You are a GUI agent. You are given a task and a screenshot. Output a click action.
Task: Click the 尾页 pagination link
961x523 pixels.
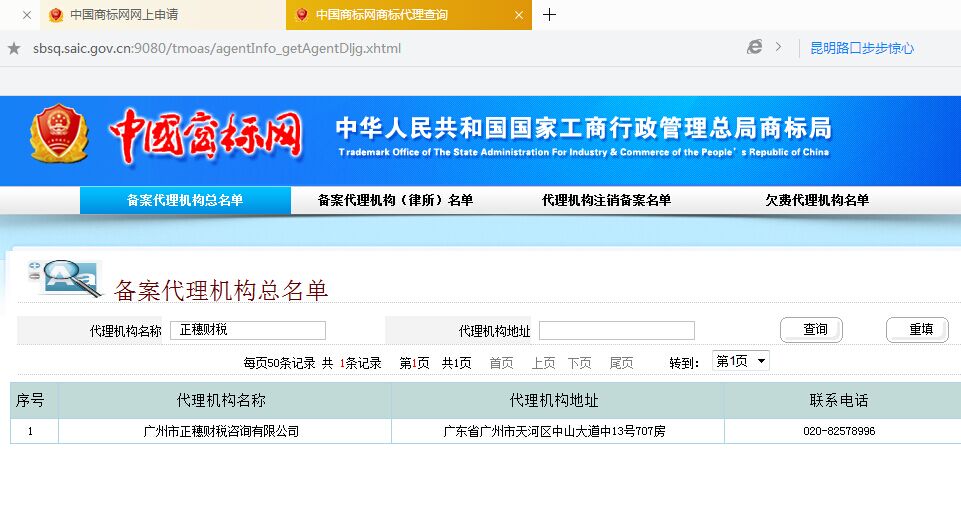pyautogui.click(x=621, y=363)
